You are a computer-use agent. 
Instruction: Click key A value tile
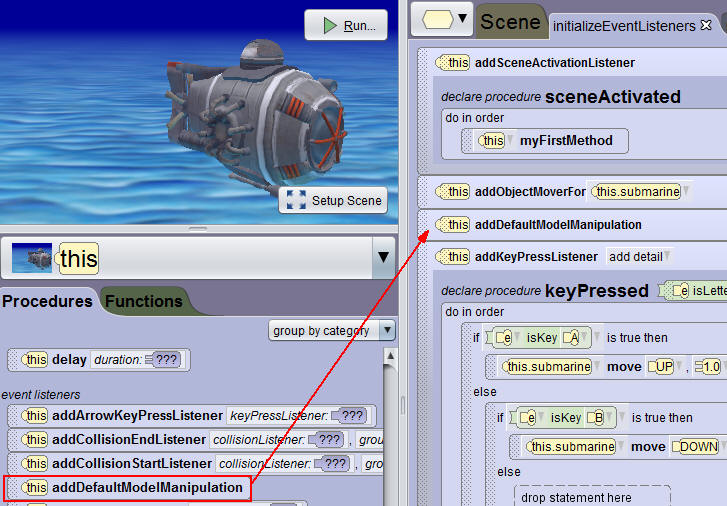[x=571, y=338]
